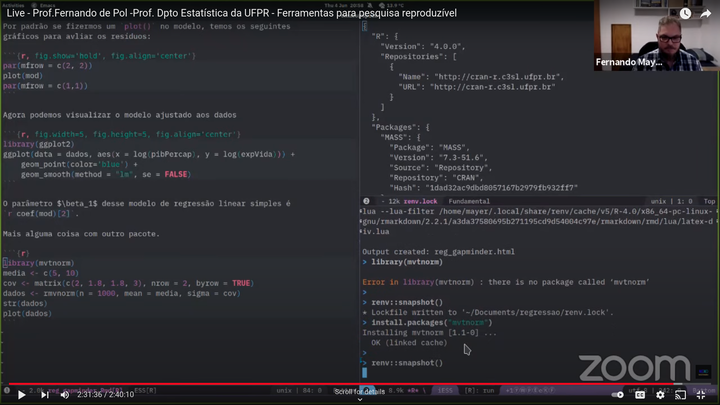Viewport: 720px width, 405px height.
Task: Click the 'Agora podemos visualizar' sentence
Action: [119, 115]
